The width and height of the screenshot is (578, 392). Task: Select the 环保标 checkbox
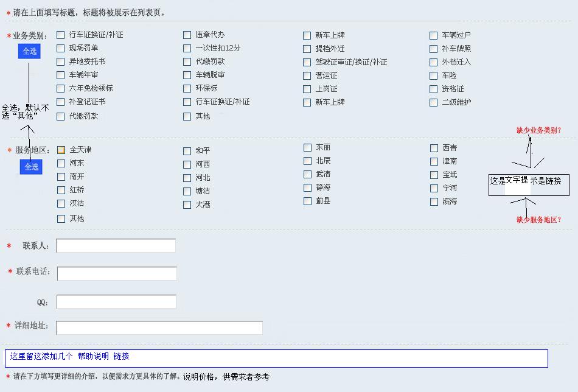(187, 88)
